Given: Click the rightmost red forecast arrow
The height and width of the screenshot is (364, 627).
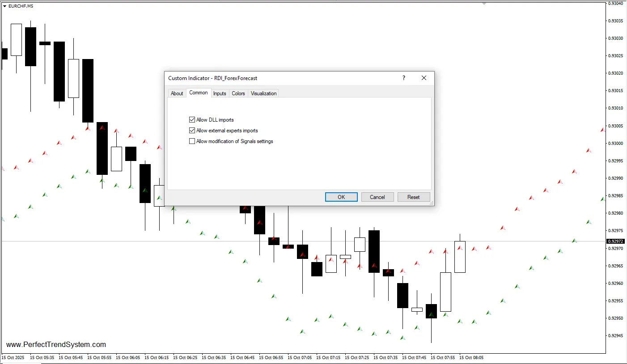Looking at the screenshot, I should (602, 130).
